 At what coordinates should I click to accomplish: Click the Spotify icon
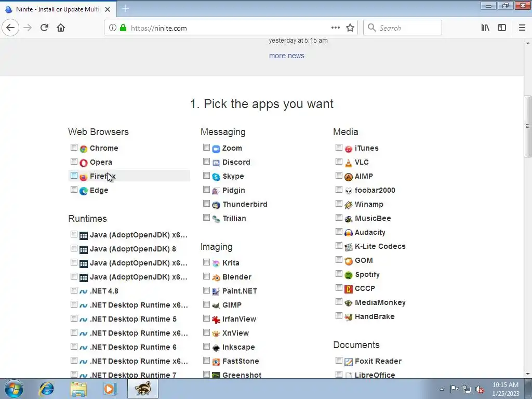tap(349, 275)
